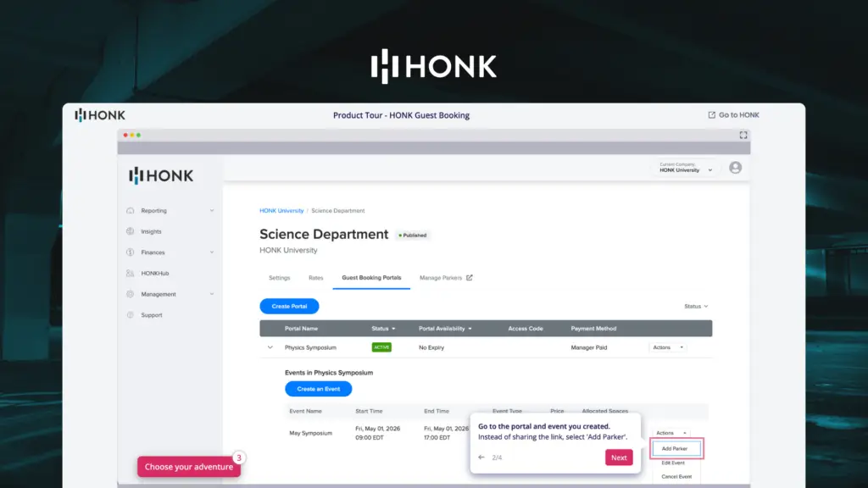Click the Payment Method column header
Screen dimensions: 868x488
click(x=593, y=329)
